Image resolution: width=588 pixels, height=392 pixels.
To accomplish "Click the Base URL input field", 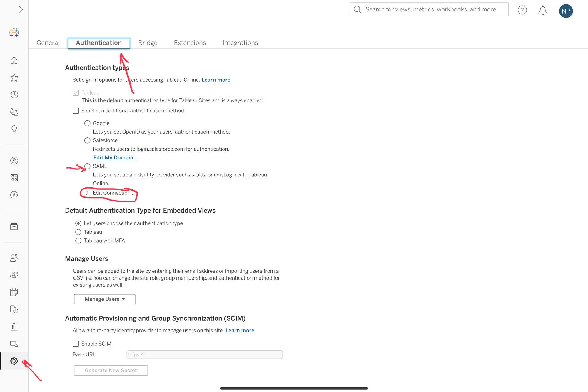I will click(205, 354).
